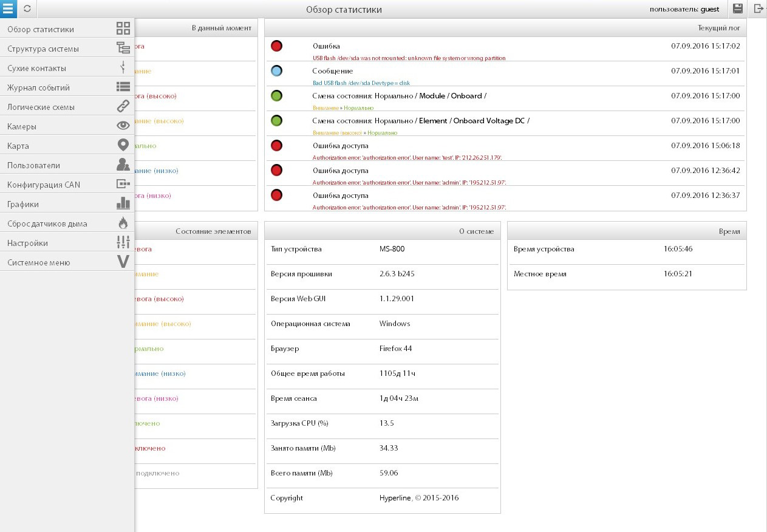
Task: Click the username guest in the top bar
Action: (x=710, y=9)
